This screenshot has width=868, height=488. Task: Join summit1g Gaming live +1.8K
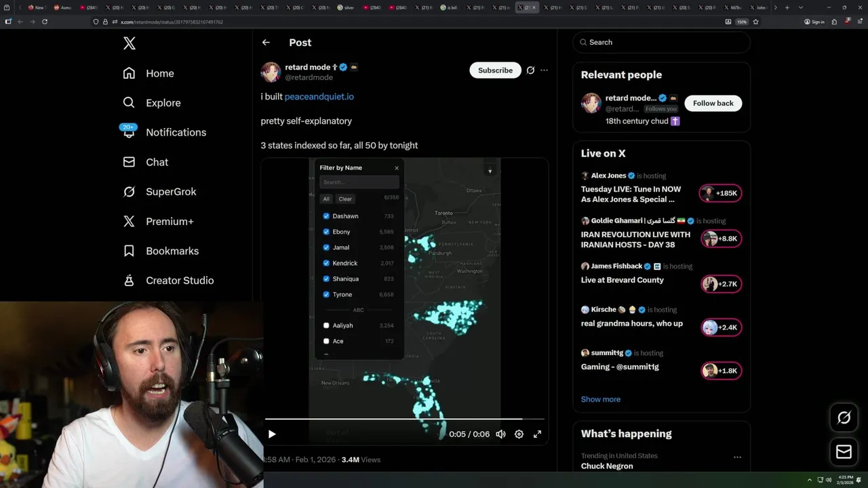point(721,371)
